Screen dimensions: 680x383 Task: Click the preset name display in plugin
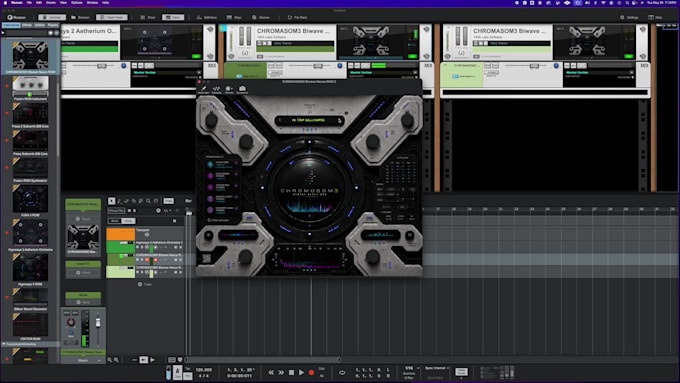(x=309, y=120)
